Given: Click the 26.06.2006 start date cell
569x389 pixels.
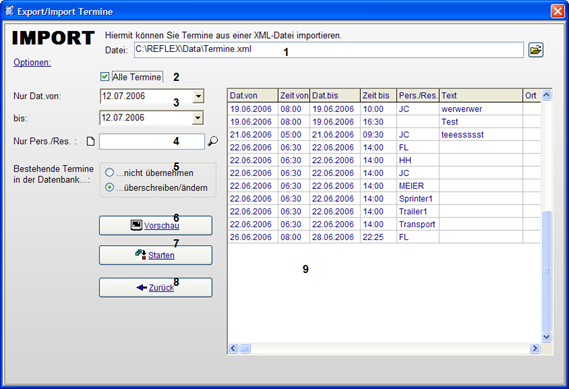Looking at the screenshot, I should coord(253,237).
